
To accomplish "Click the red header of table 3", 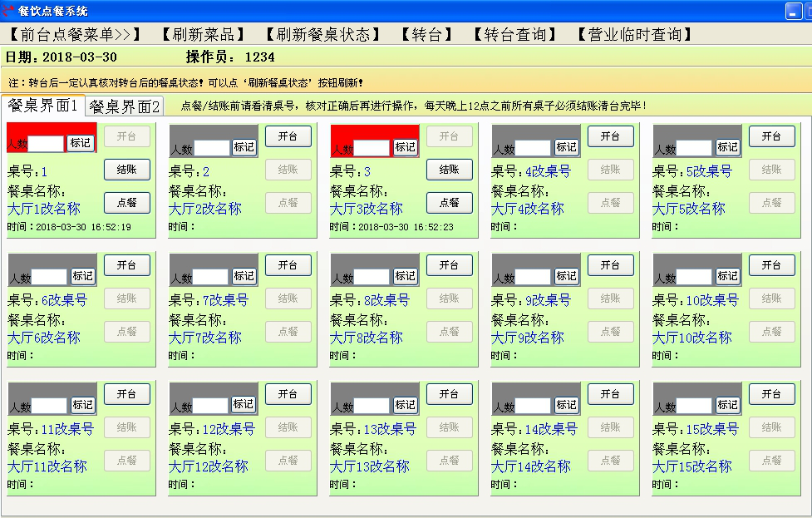I will (x=374, y=131).
